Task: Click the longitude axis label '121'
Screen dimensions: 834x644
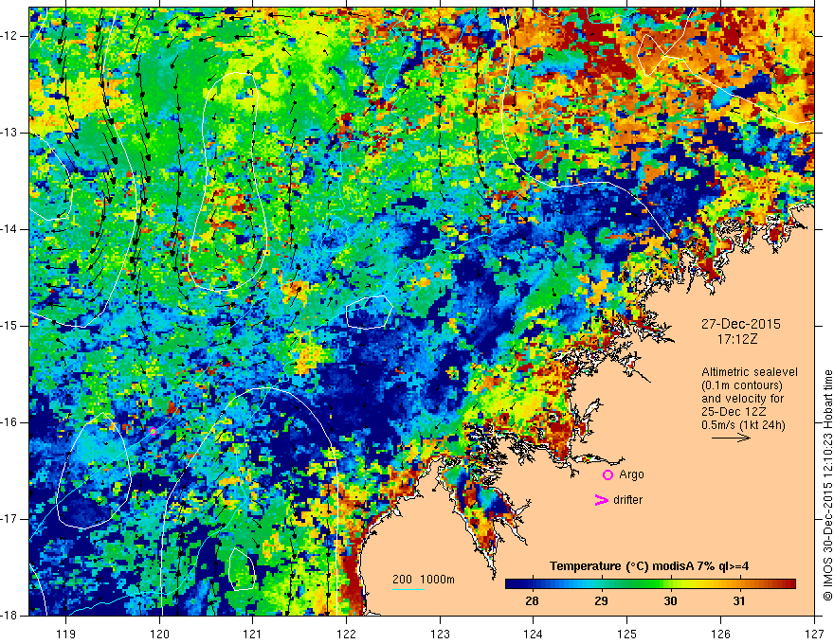Action: [x=253, y=634]
